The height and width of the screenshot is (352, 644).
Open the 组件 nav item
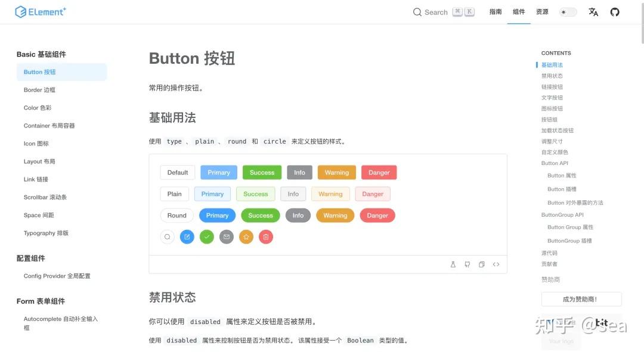[519, 12]
